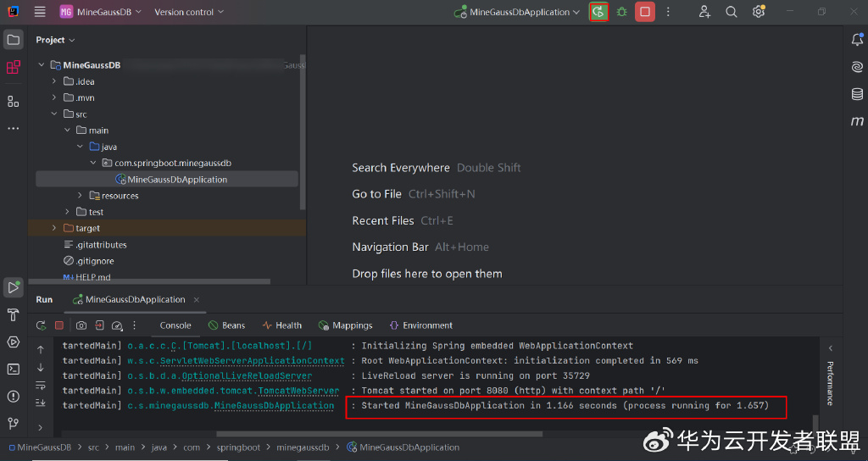Open Run panel more options ellipsis
Screen dimensions: 868x461
click(135, 325)
